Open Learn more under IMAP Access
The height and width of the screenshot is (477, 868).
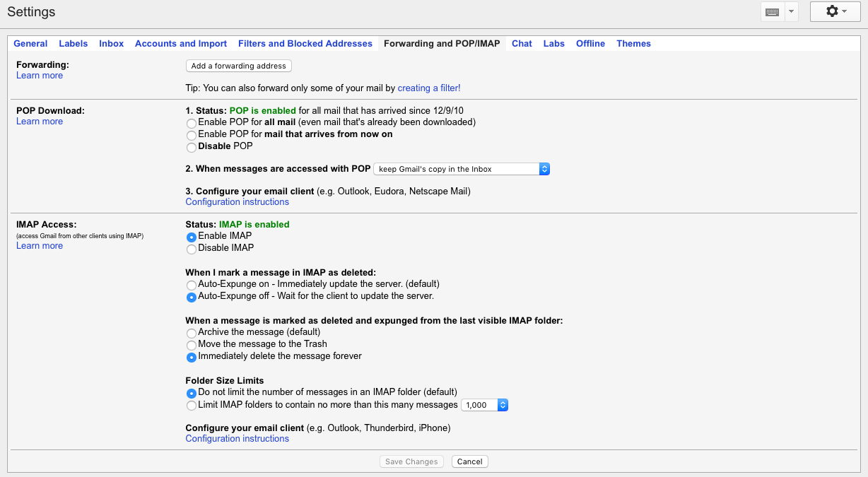(x=40, y=246)
